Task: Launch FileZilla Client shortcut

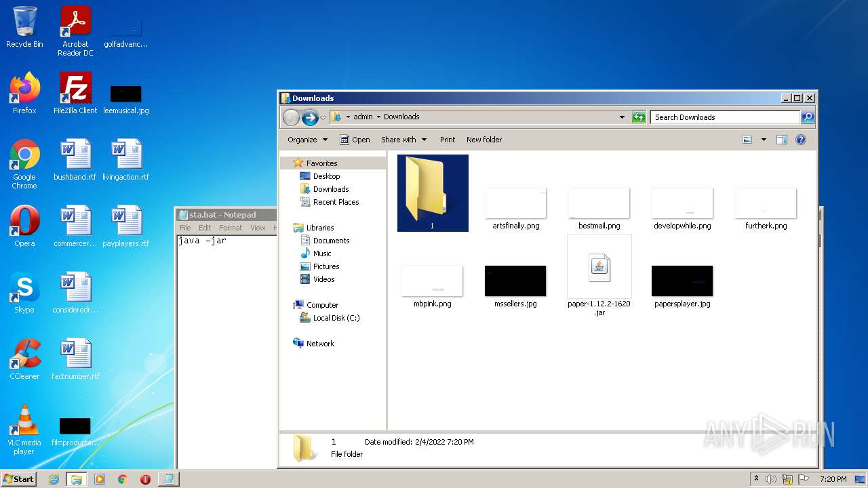Action: [x=75, y=94]
